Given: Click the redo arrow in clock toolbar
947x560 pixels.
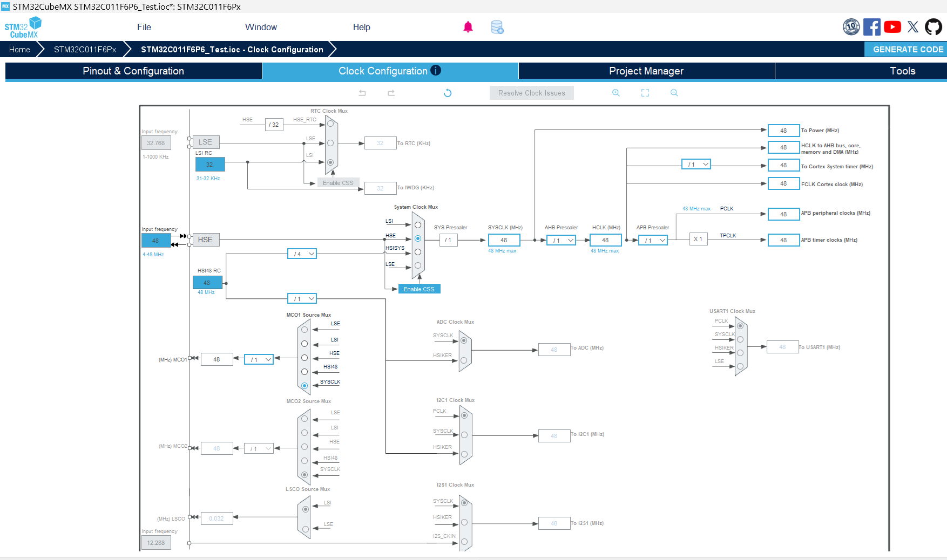Looking at the screenshot, I should (x=391, y=93).
